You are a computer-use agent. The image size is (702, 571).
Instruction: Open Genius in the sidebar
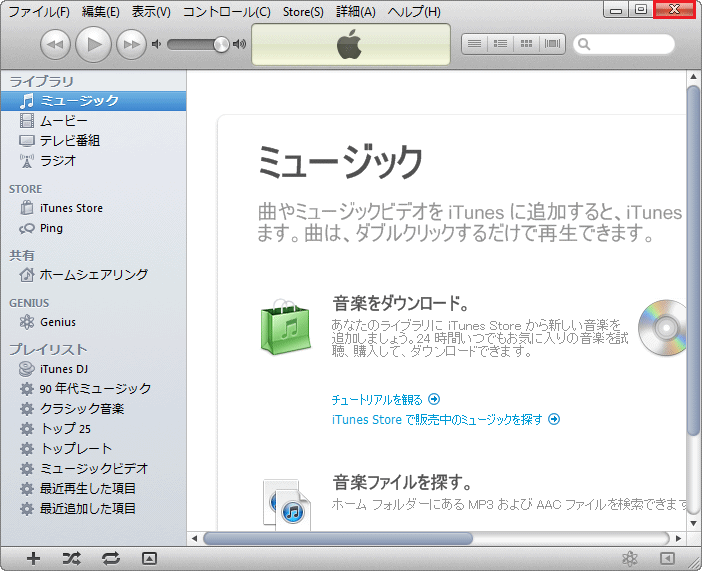point(93,322)
